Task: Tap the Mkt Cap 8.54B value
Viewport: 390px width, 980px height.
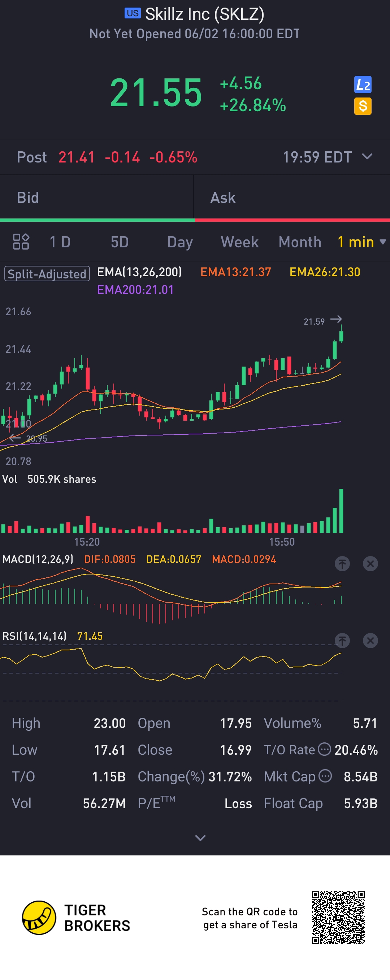Action: pyautogui.click(x=361, y=777)
